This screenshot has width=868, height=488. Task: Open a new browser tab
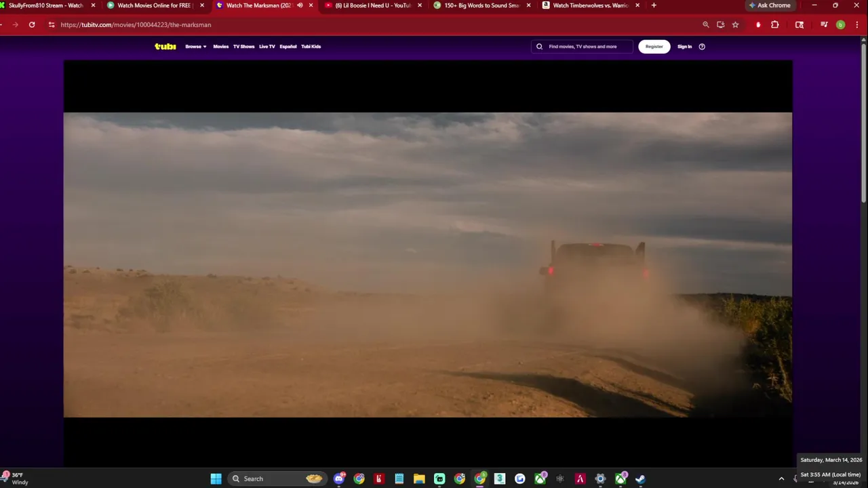[x=654, y=5]
